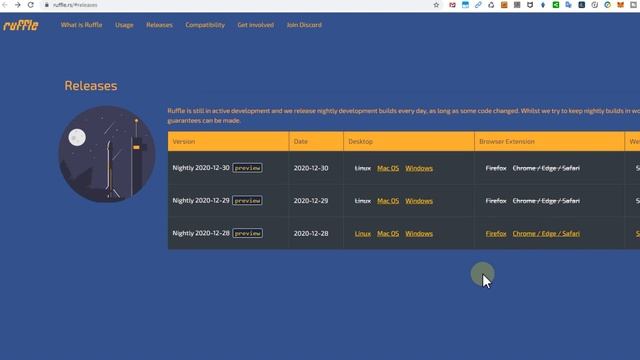This screenshot has width=640, height=360.
Task: Click Linux text in the 2020-12-29 row
Action: click(362, 201)
